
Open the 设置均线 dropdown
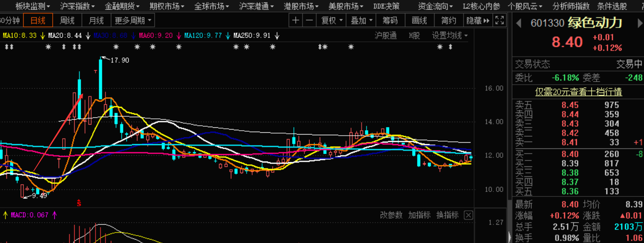450,35
